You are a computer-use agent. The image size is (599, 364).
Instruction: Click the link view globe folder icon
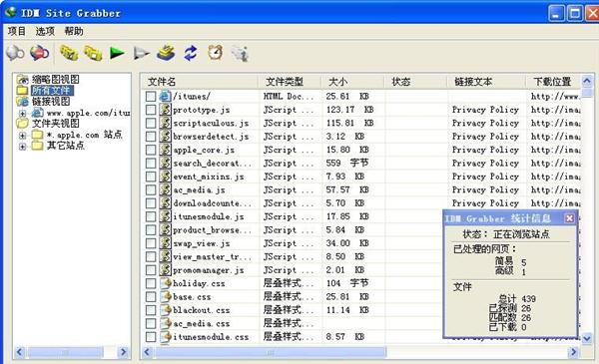point(23,102)
